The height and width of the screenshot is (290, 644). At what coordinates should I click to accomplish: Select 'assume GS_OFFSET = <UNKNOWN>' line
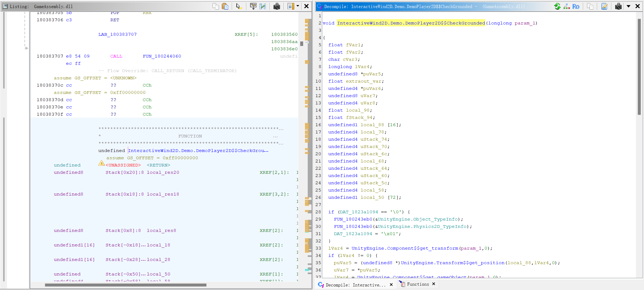[95, 78]
